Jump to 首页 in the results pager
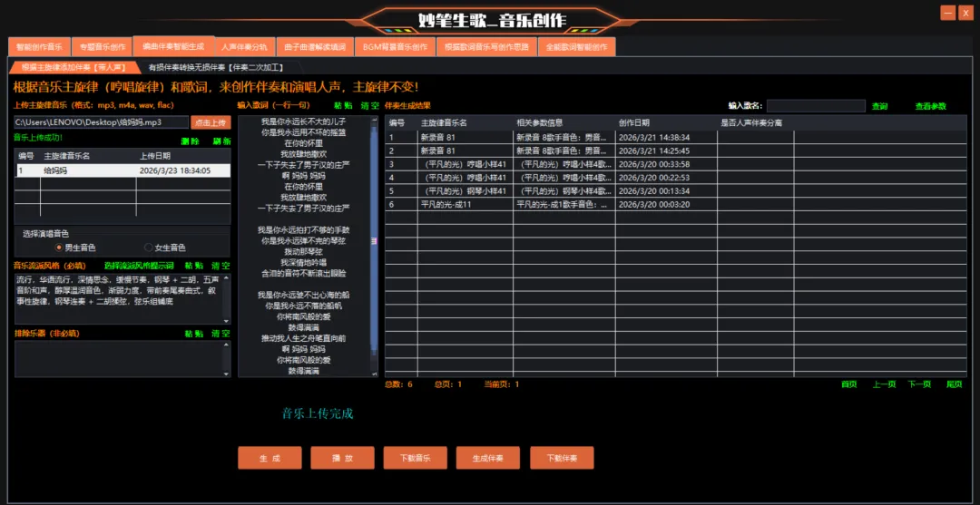 click(848, 384)
